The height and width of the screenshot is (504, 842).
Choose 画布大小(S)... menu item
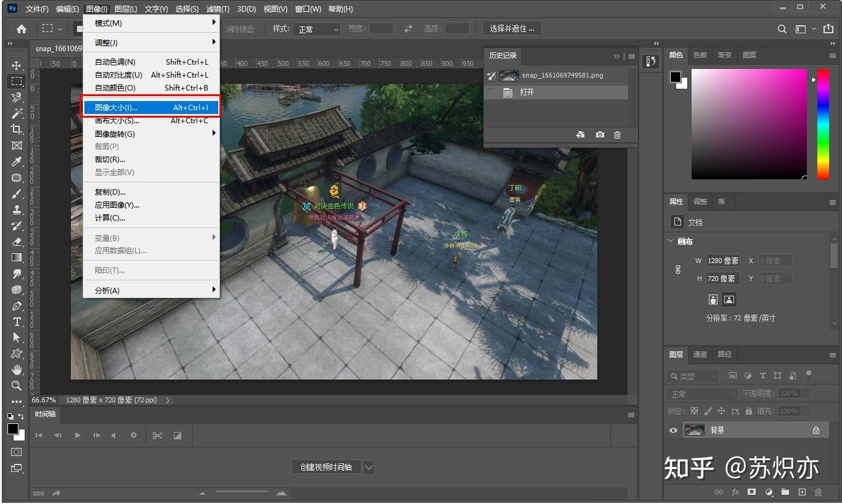[x=151, y=121]
